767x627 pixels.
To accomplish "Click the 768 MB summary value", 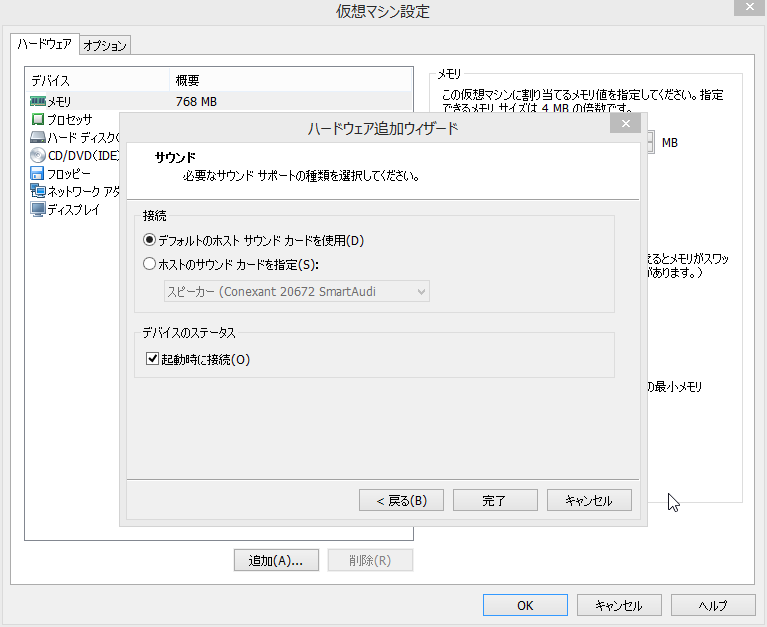I will point(196,102).
